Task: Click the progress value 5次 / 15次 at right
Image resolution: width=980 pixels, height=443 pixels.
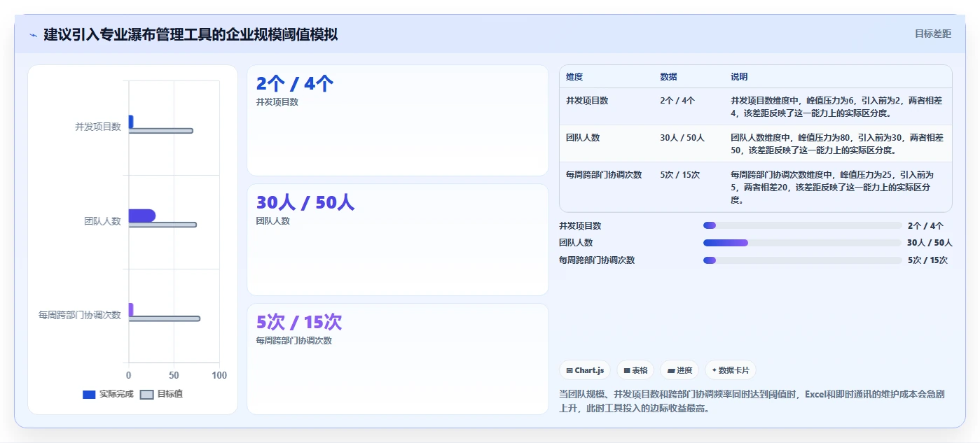Action: pos(927,260)
